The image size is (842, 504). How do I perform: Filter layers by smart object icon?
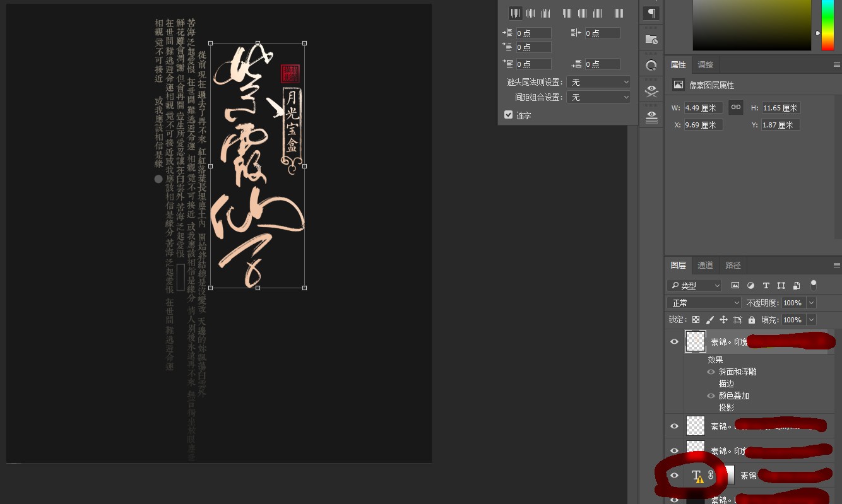click(x=797, y=286)
